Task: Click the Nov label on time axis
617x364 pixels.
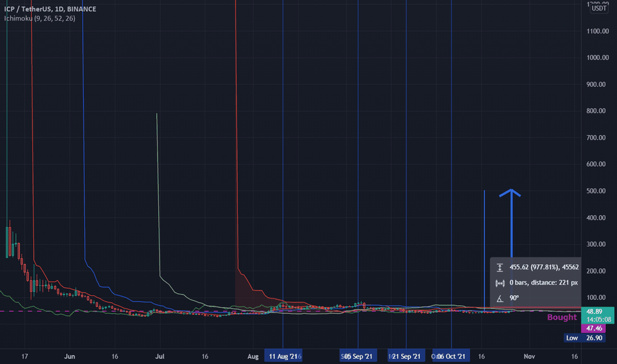Action: coord(529,357)
